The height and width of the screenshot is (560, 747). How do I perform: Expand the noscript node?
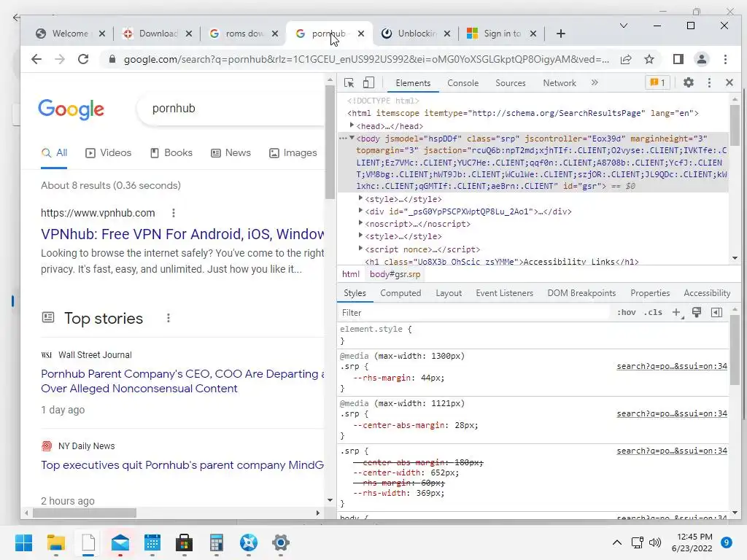[360, 223]
